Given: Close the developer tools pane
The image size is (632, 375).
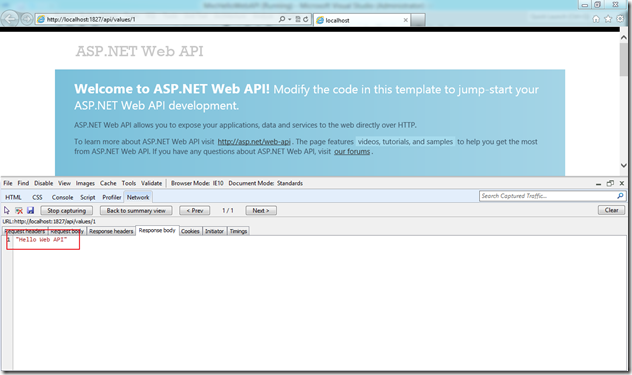Looking at the screenshot, I should (622, 183).
